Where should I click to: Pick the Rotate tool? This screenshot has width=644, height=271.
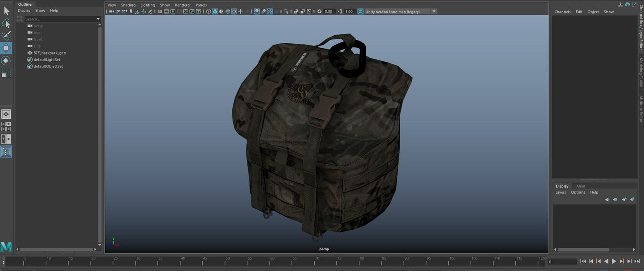click(x=6, y=61)
